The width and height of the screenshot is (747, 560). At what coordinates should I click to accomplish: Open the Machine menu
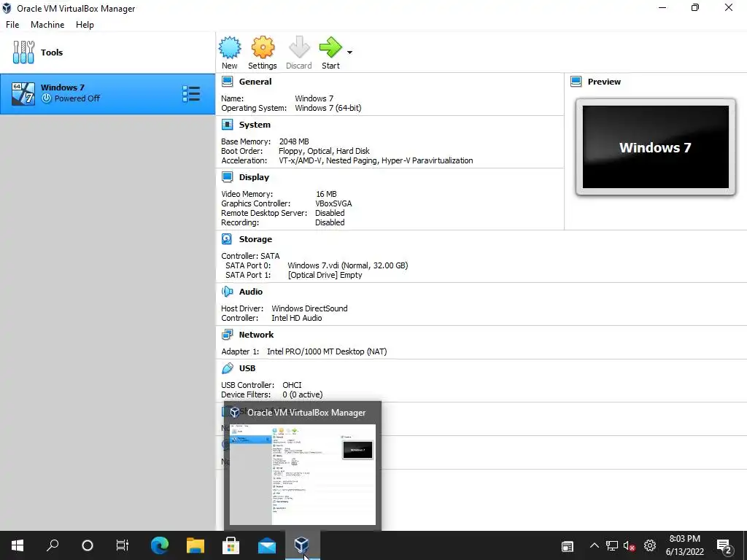tap(47, 25)
